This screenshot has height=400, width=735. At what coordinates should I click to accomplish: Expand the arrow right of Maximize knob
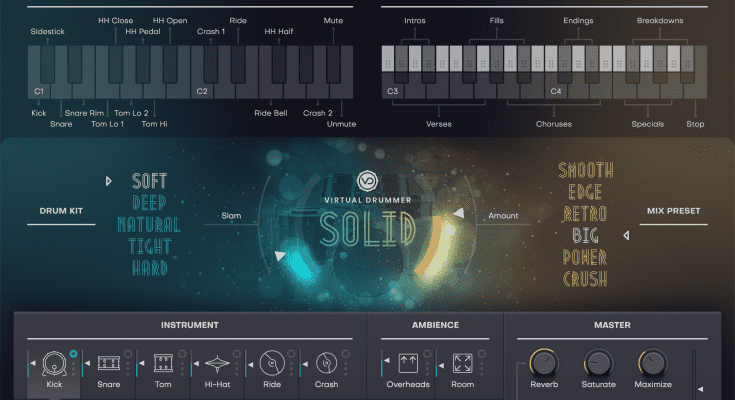[x=699, y=389]
